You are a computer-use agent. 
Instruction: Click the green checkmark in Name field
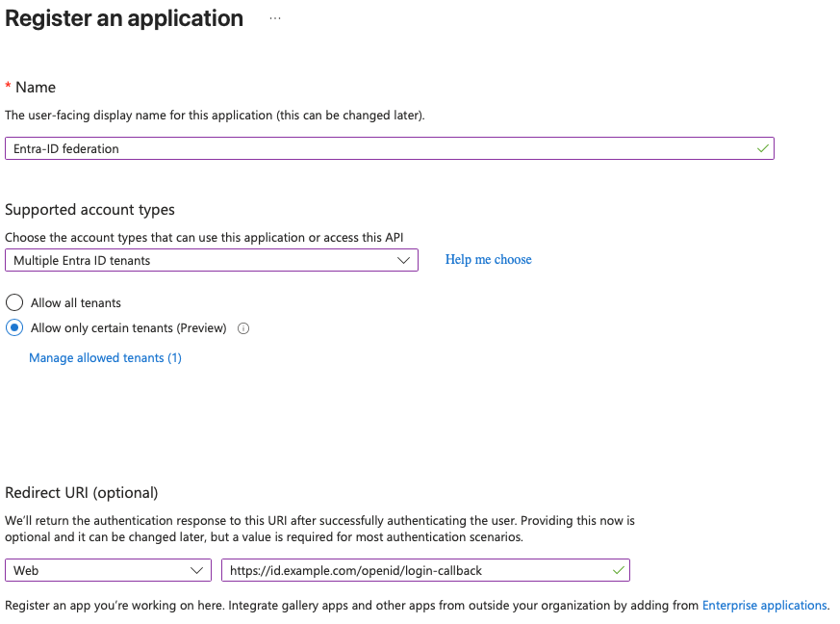point(762,148)
